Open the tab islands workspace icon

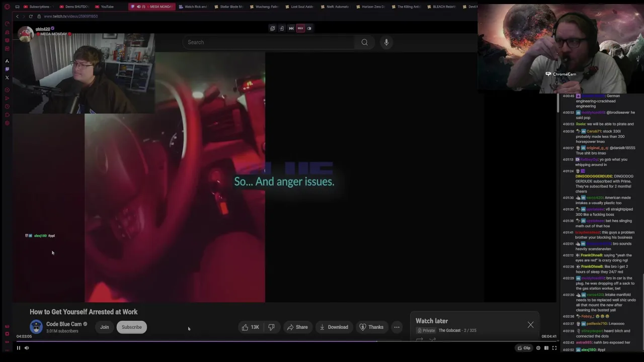coord(17,7)
